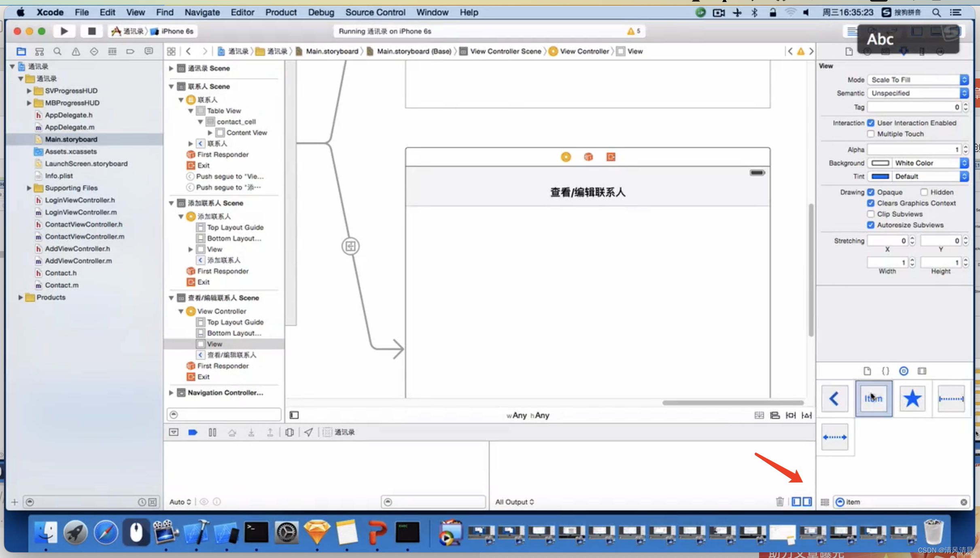Go back in editor history

[x=189, y=51]
